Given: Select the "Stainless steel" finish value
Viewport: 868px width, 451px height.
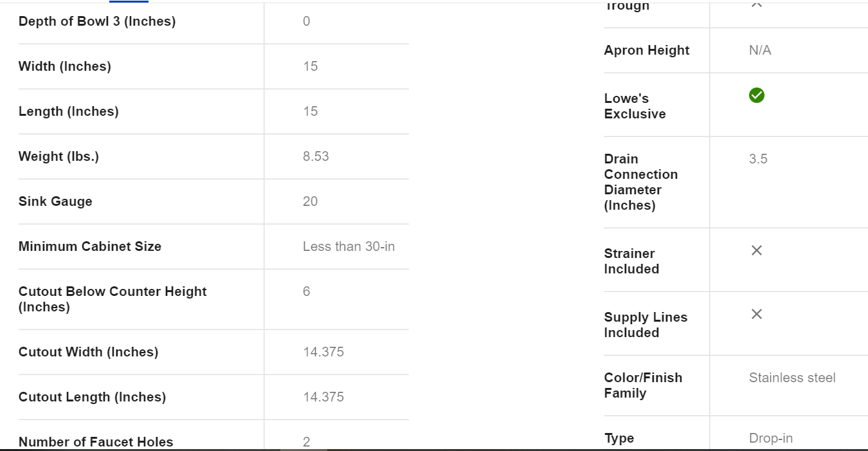Looking at the screenshot, I should pos(792,378).
